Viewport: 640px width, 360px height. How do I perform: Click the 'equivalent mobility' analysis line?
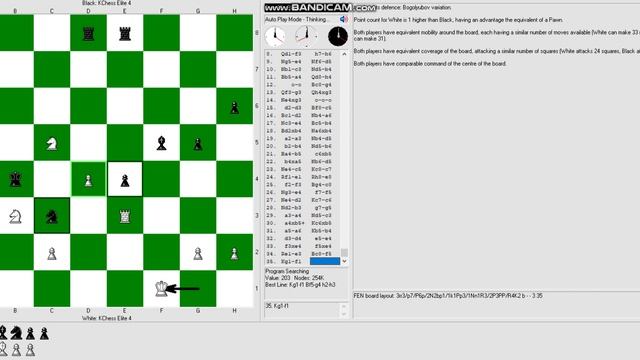497,35
